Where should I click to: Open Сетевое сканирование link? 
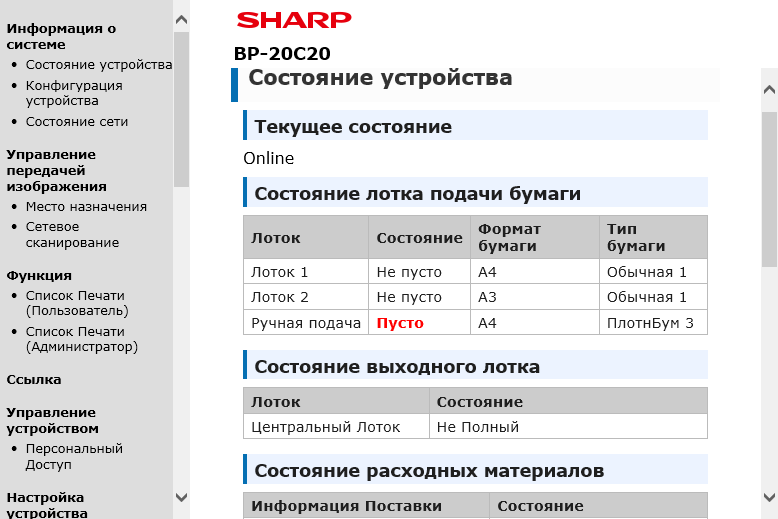tap(72, 234)
